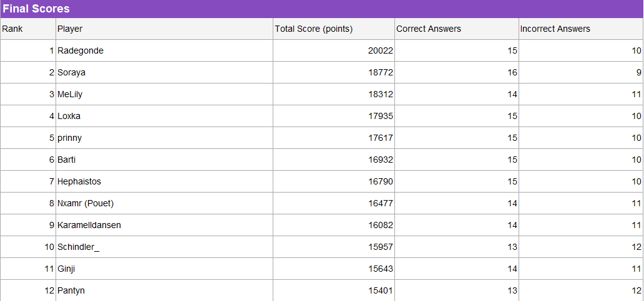Screen dimensions: 644x301
Task: Select the Schindler_ player cell
Action: (x=164, y=247)
